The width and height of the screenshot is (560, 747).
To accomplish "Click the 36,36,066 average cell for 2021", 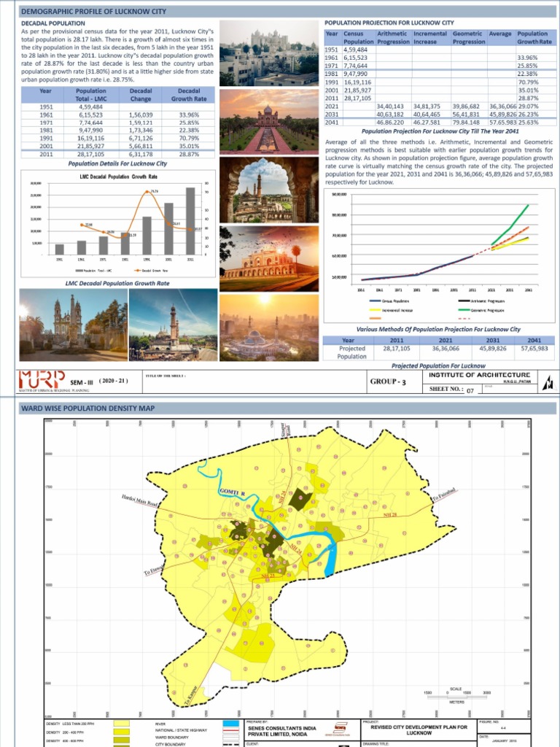I will point(503,107).
